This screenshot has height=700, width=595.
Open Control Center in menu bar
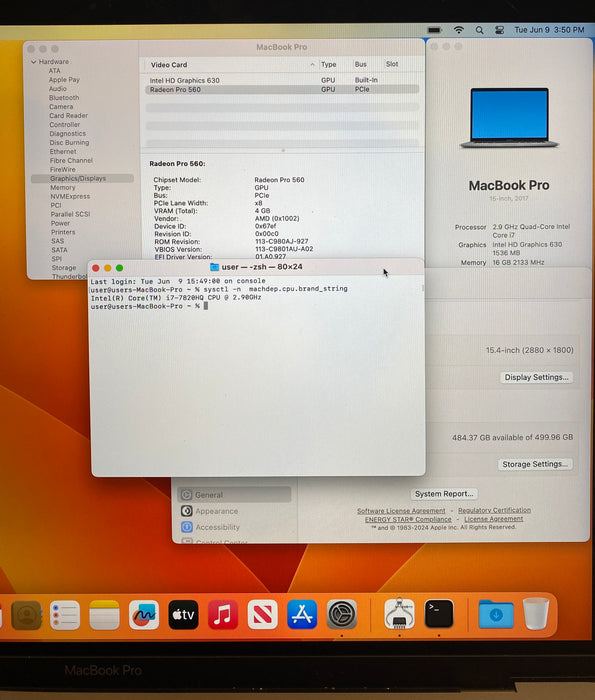[499, 30]
